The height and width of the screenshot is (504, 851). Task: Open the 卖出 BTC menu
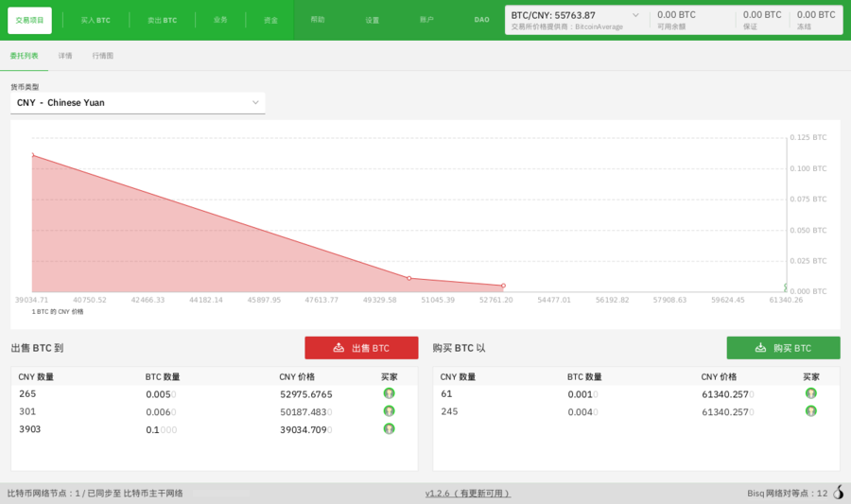162,20
